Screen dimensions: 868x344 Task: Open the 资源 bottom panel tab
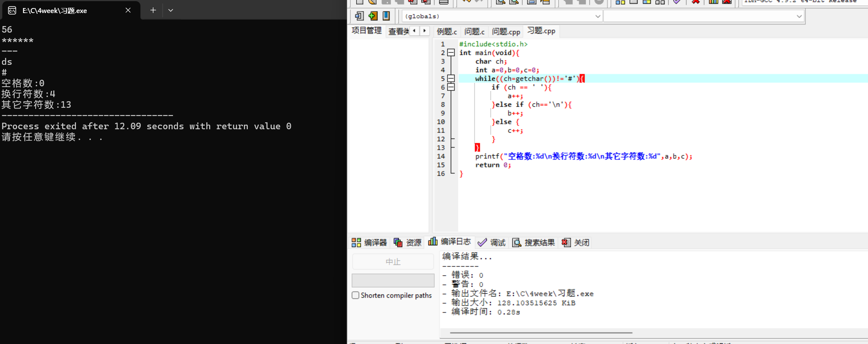click(408, 242)
